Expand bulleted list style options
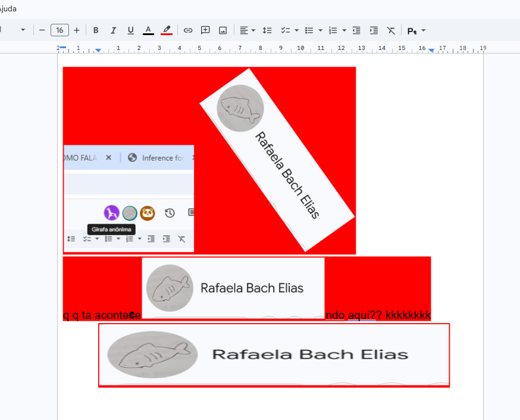 pyautogui.click(x=320, y=30)
